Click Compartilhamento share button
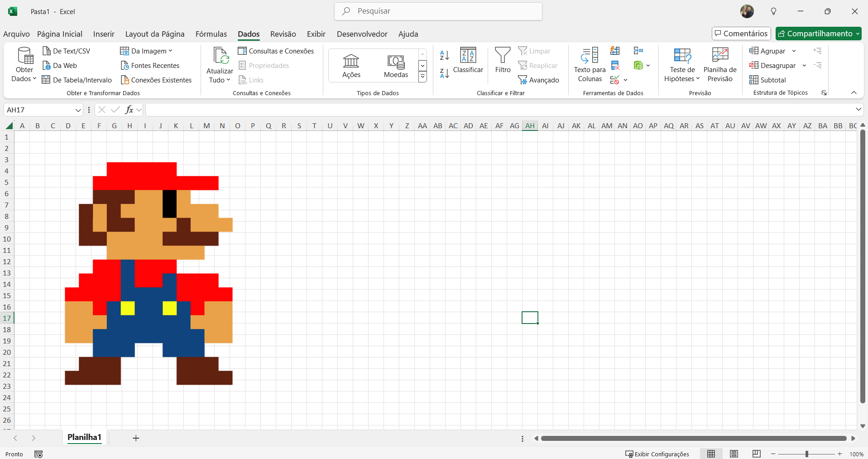This screenshot has width=868, height=459. [x=818, y=34]
